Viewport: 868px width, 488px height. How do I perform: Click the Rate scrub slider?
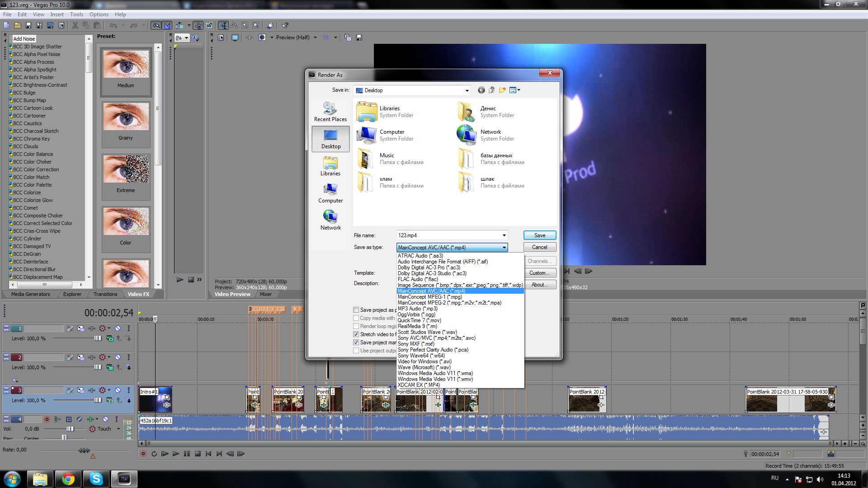84,450
